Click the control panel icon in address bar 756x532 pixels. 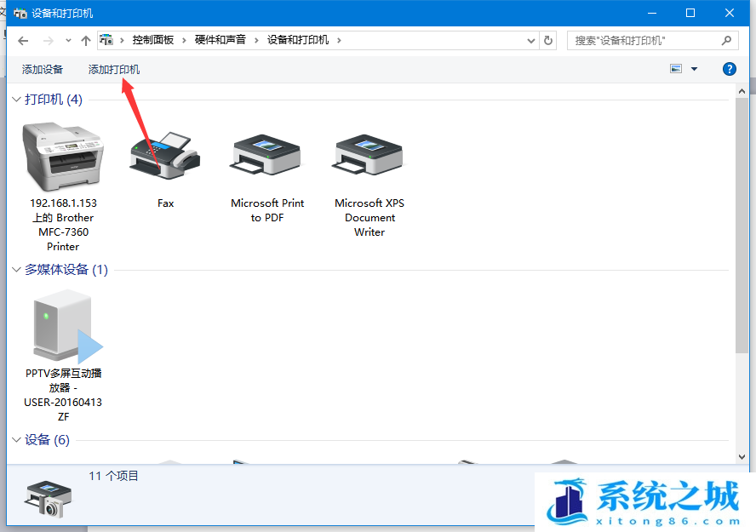point(106,40)
